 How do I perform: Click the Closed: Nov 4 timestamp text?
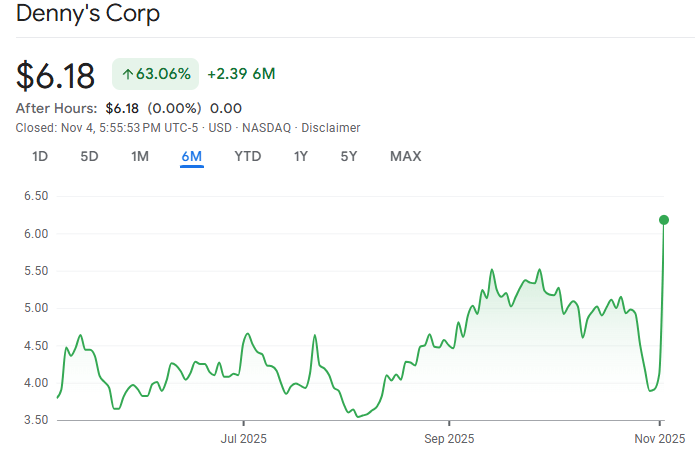pyautogui.click(x=107, y=128)
